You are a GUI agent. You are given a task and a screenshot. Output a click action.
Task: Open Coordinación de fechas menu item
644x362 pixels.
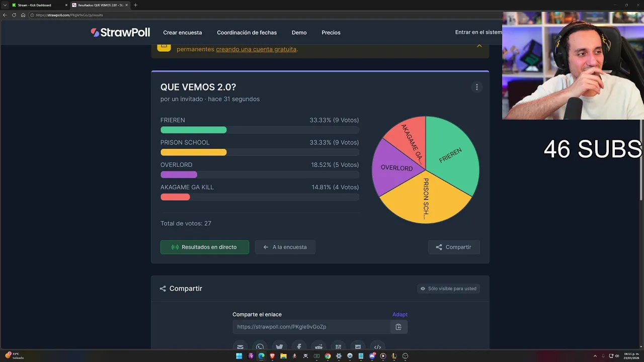(x=247, y=33)
